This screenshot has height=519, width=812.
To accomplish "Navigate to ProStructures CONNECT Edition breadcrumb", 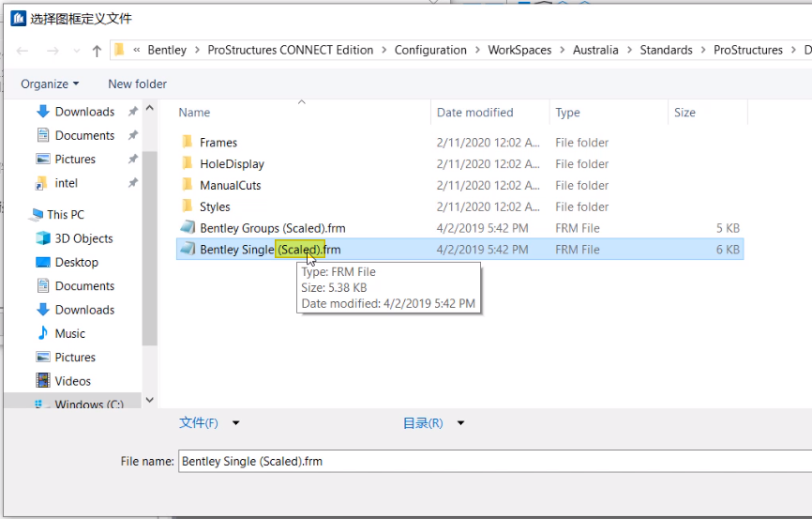I will pyautogui.click(x=290, y=51).
